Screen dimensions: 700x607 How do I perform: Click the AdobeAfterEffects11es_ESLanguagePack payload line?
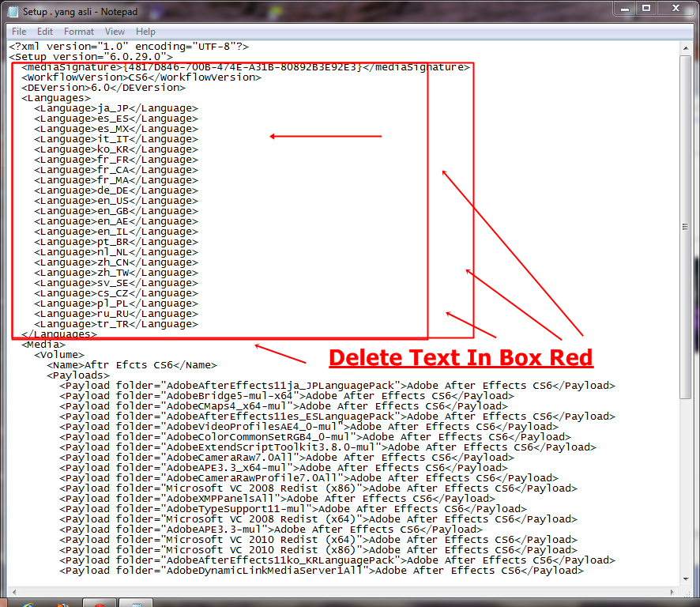click(337, 417)
